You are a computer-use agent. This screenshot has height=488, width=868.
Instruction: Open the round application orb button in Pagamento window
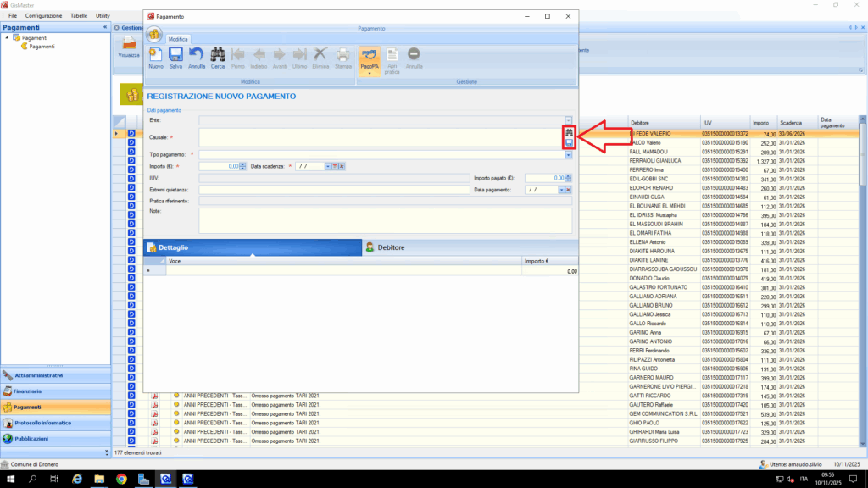[154, 35]
